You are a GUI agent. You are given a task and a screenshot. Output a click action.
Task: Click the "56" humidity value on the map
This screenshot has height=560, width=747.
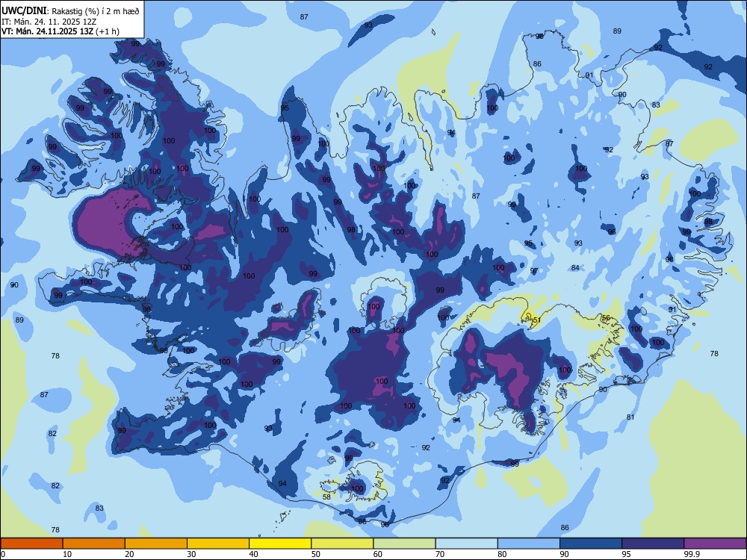click(x=606, y=317)
